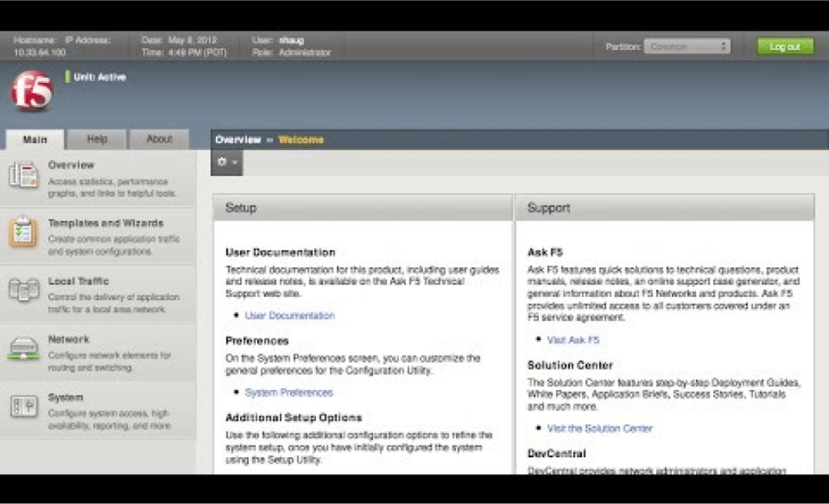This screenshot has height=504, width=829.
Task: Open the Local Traffic servers icon
Action: point(23,290)
